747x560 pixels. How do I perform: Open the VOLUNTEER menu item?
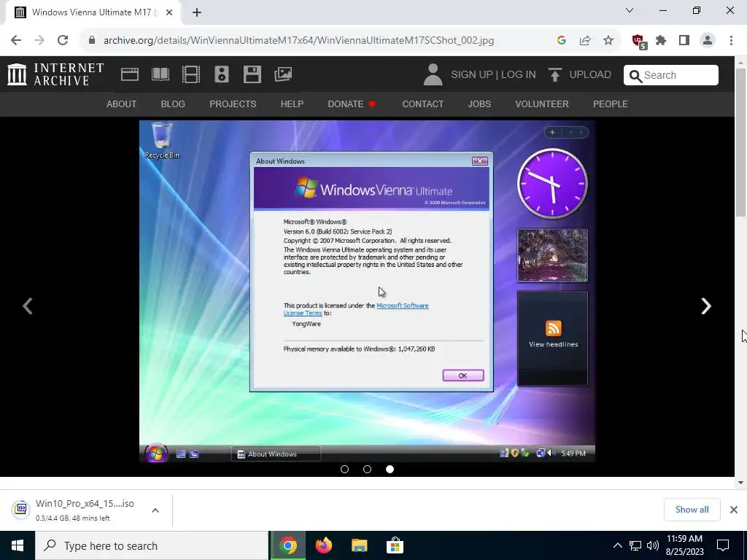point(542,104)
